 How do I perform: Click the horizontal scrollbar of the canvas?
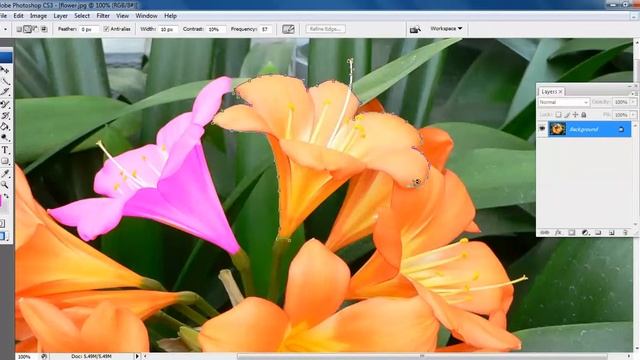[x=422, y=356]
